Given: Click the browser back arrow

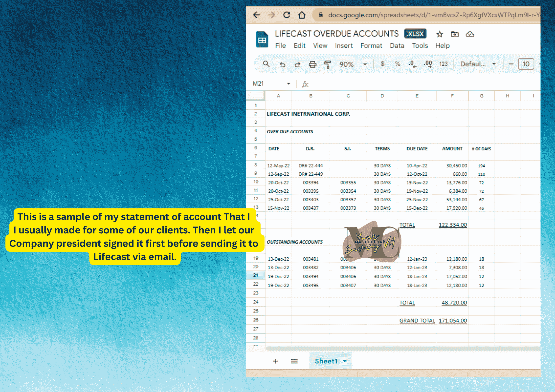Looking at the screenshot, I should [x=256, y=15].
